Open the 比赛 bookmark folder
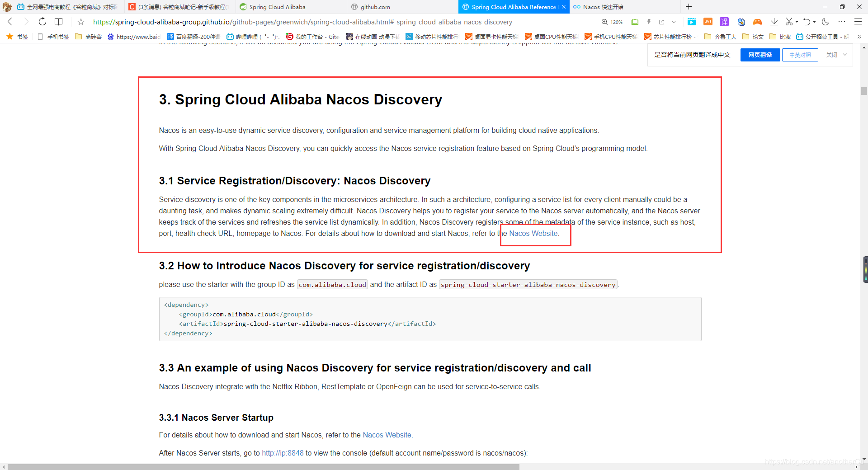The width and height of the screenshot is (868, 470). pos(780,37)
